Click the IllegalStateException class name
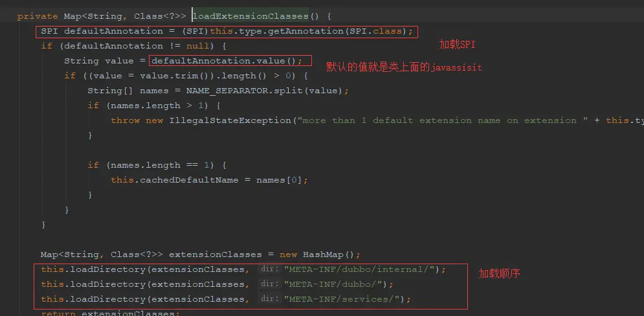 point(230,120)
